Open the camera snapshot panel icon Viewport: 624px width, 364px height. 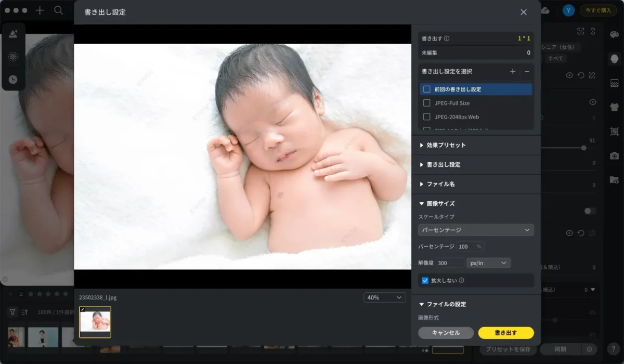[x=614, y=155]
